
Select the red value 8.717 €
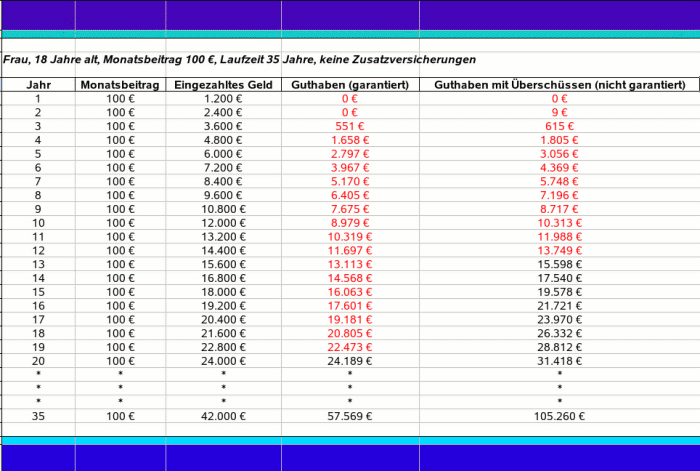coord(559,209)
